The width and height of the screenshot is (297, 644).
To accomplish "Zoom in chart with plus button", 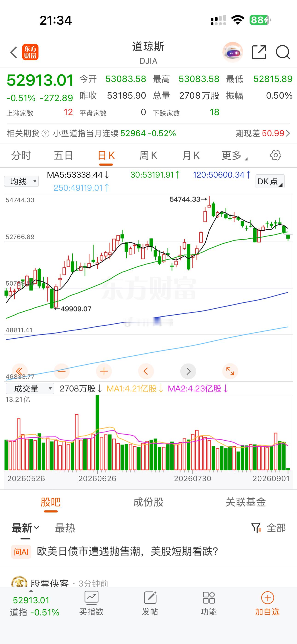I will 104,371.
